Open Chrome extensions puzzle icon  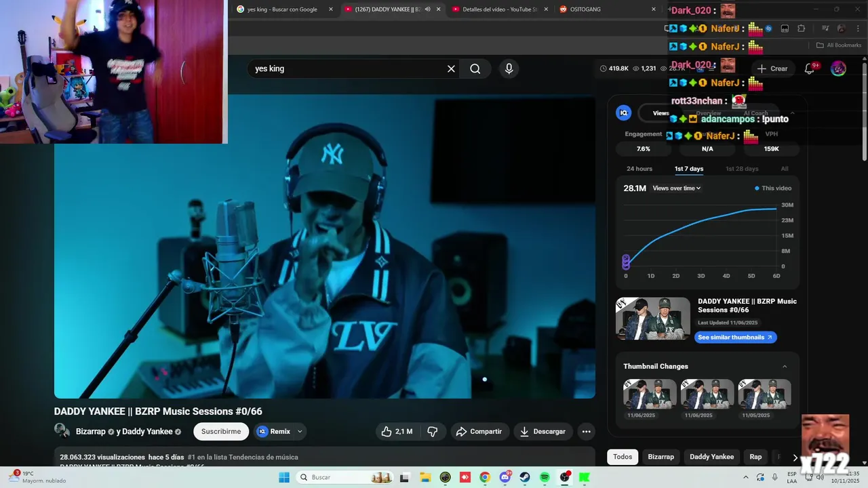tap(801, 28)
